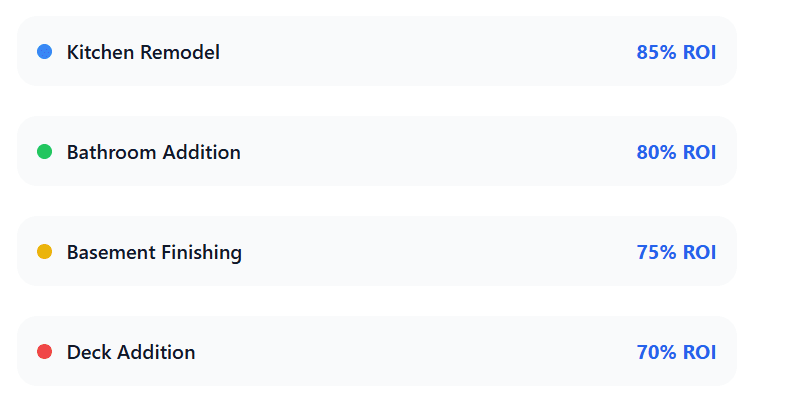The image size is (793, 402).
Task: Click the red dot beside Deck Addition
Action: click(45, 351)
